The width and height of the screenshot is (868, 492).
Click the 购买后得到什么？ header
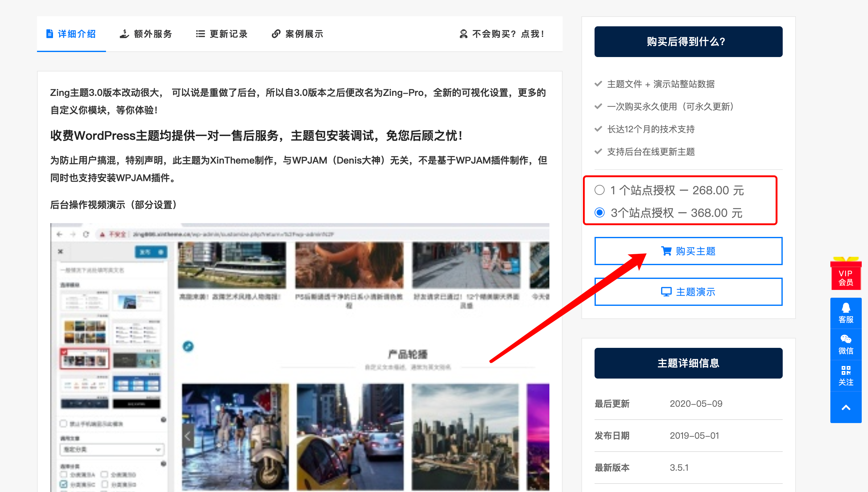tap(688, 42)
